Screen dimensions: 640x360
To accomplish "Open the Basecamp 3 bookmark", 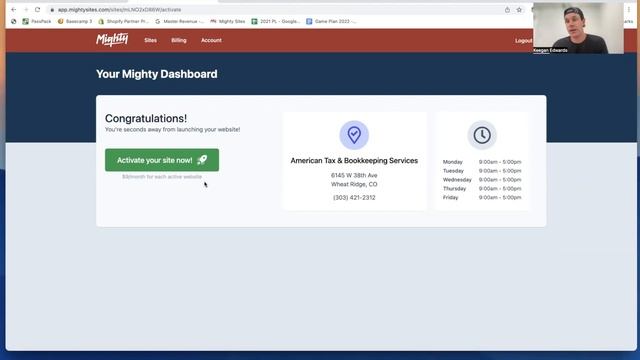I will pos(75,21).
